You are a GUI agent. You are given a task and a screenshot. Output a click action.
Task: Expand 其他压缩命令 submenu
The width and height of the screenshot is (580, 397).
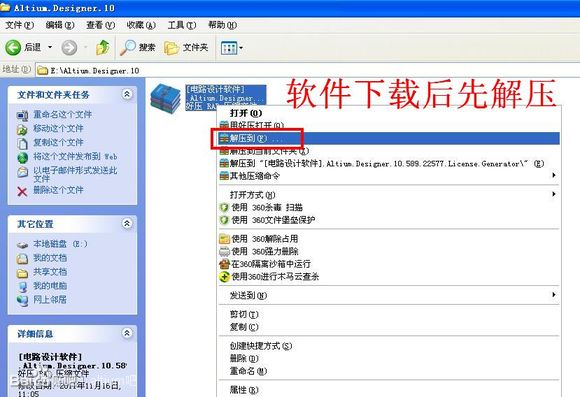(x=388, y=176)
